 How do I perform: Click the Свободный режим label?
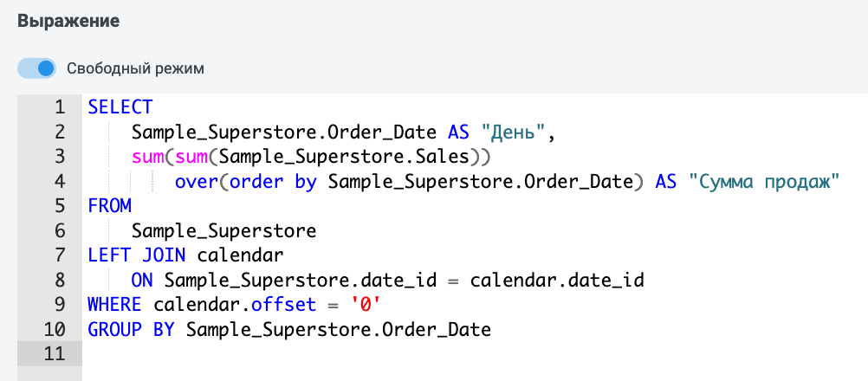coord(136,69)
